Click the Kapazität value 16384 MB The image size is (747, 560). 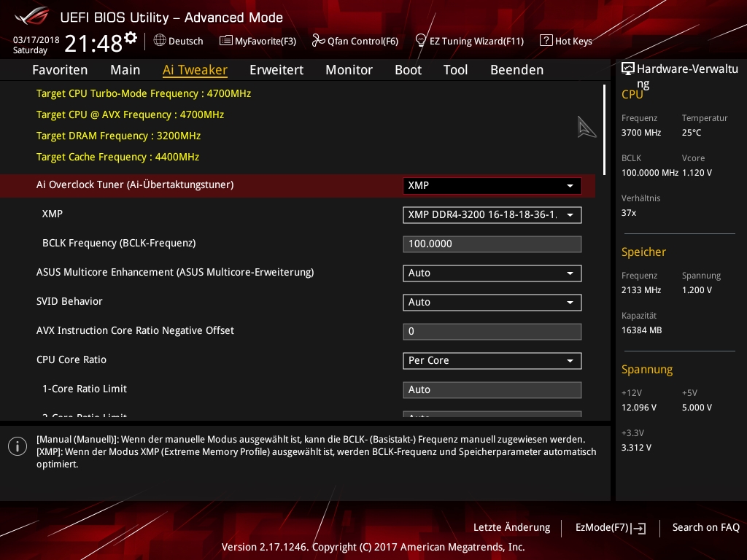[x=642, y=330]
